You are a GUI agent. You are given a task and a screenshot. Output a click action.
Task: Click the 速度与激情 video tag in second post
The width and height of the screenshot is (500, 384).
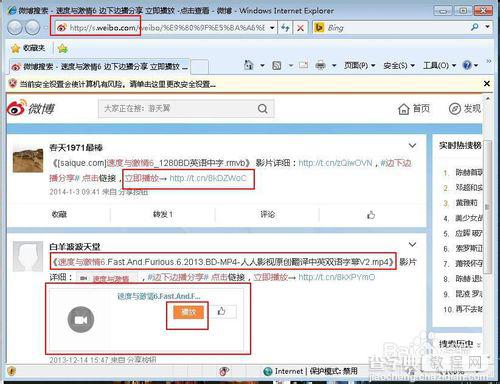pos(107,278)
